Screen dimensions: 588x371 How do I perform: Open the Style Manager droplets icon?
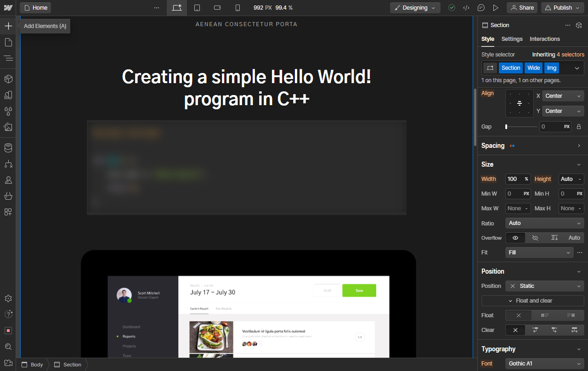click(x=8, y=111)
